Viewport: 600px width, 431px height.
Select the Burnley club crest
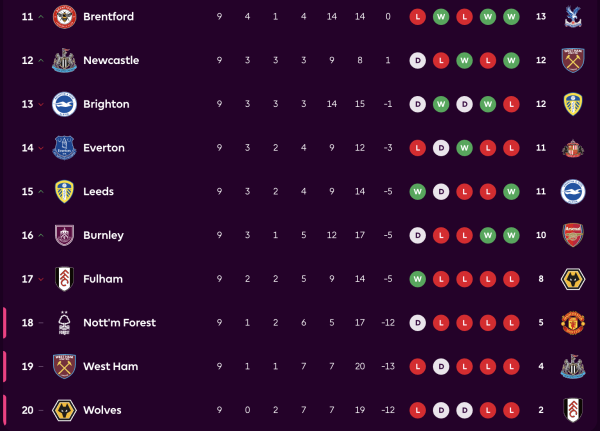point(64,235)
